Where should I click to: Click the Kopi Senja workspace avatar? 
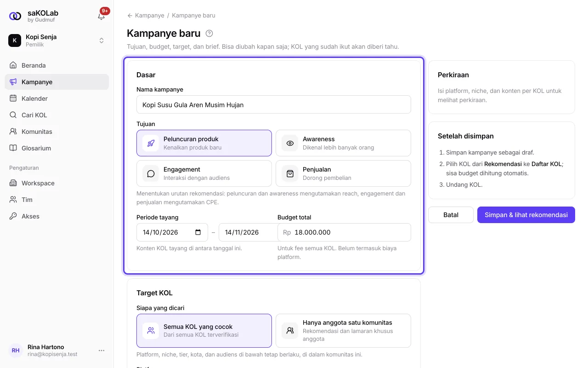[15, 40]
